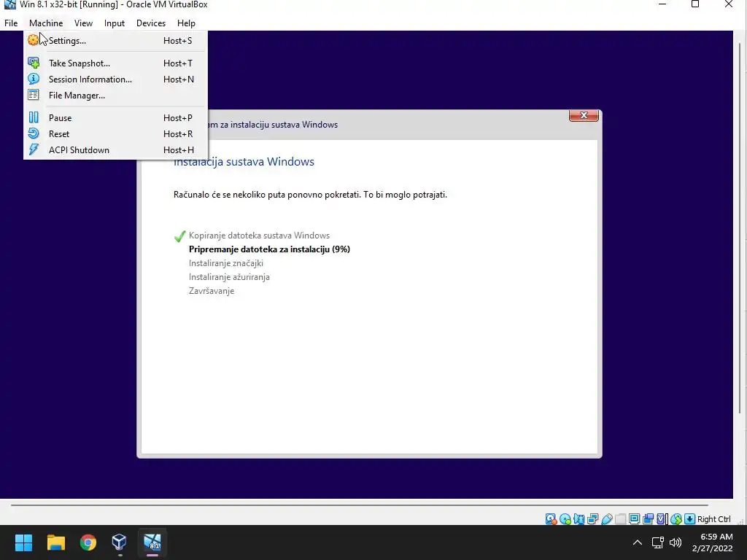Click volume speaker tray icon

(x=675, y=542)
